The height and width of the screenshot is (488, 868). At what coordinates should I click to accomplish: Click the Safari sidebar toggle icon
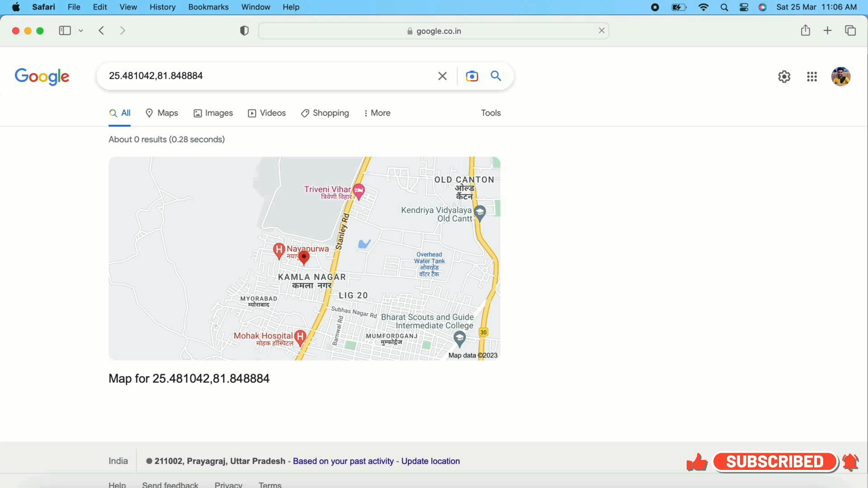(65, 31)
